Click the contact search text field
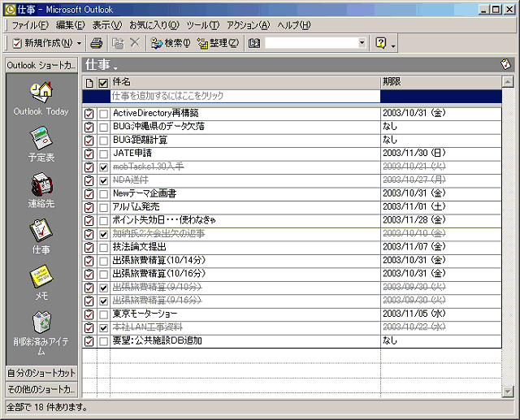Viewport: 520px width, 420px height. tap(311, 43)
